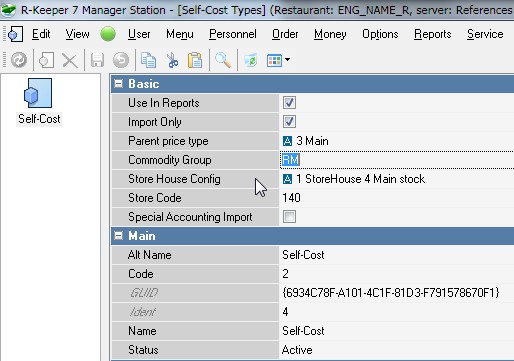Open the User menu

pos(139,34)
